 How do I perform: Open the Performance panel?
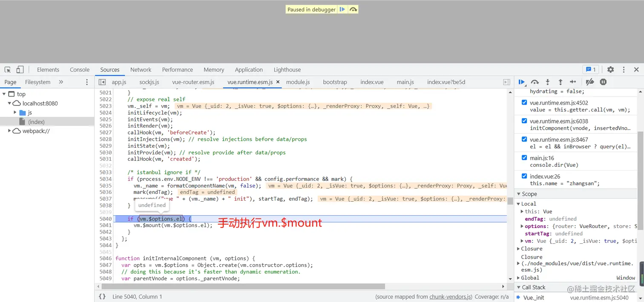pyautogui.click(x=178, y=70)
